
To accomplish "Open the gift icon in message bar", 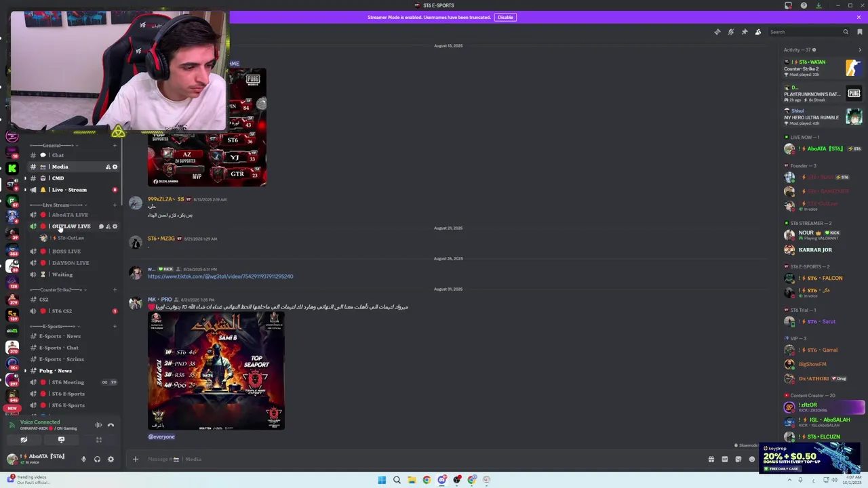I will [711, 460].
